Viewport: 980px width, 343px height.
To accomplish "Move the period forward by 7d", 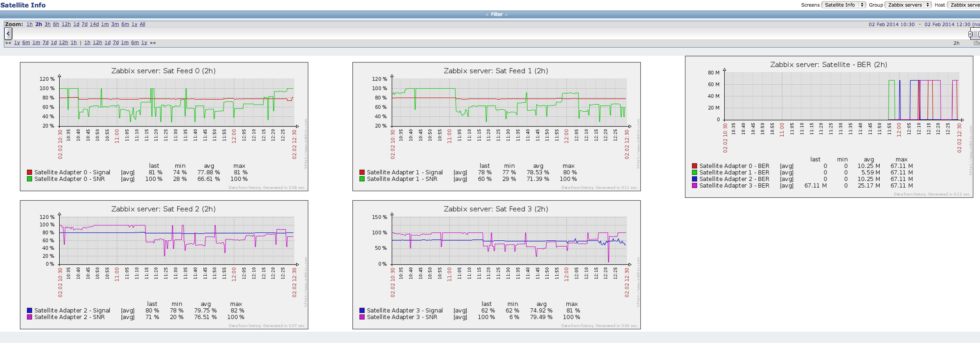I will (x=116, y=43).
